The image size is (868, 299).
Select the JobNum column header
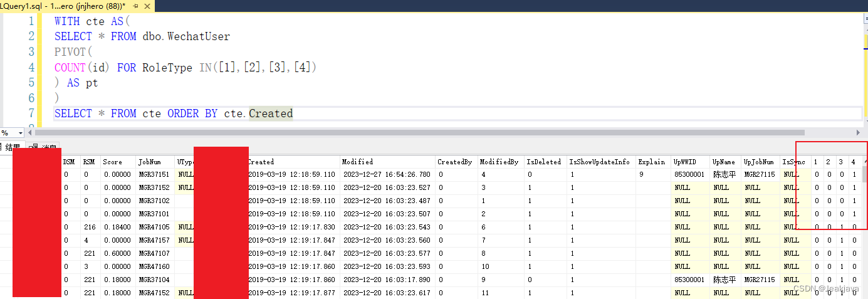tap(155, 162)
